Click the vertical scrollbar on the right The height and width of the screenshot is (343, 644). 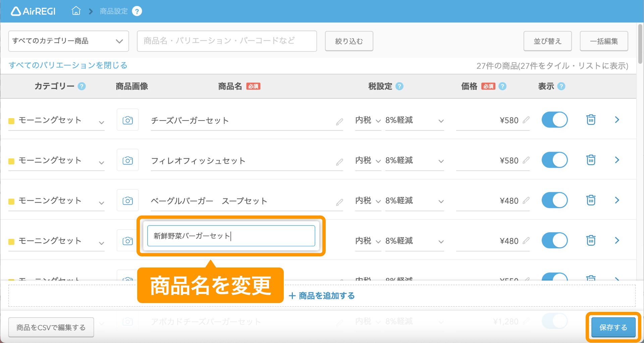640,44
